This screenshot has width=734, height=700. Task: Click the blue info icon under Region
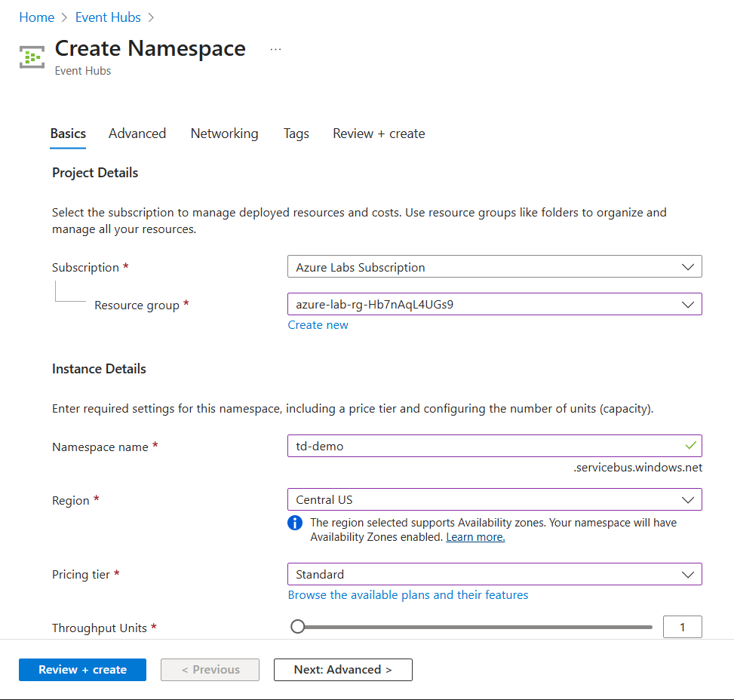(x=295, y=523)
